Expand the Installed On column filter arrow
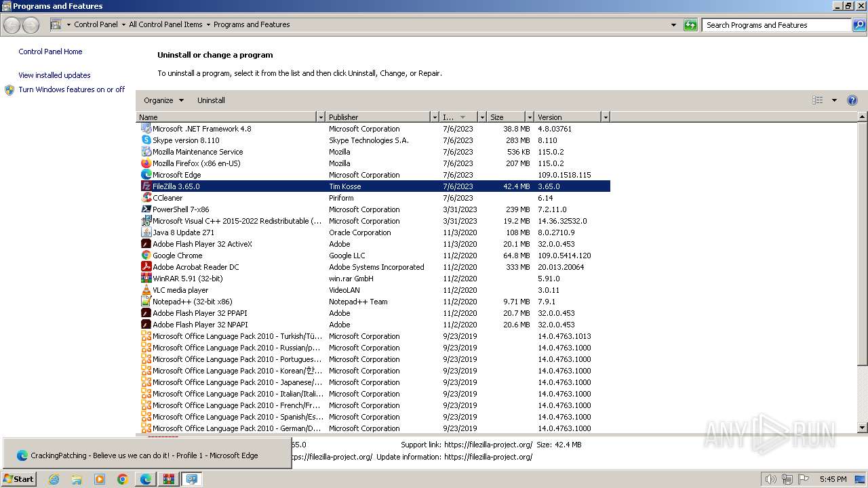 (x=482, y=117)
